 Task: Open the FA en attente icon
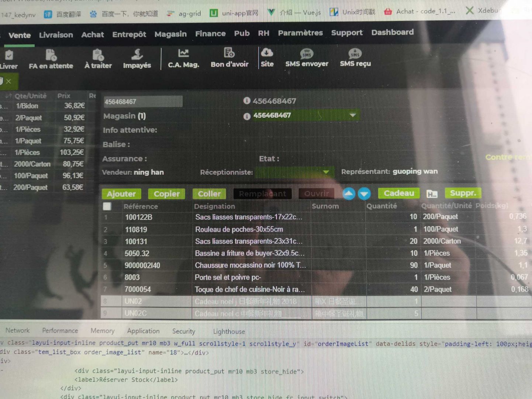tap(51, 55)
